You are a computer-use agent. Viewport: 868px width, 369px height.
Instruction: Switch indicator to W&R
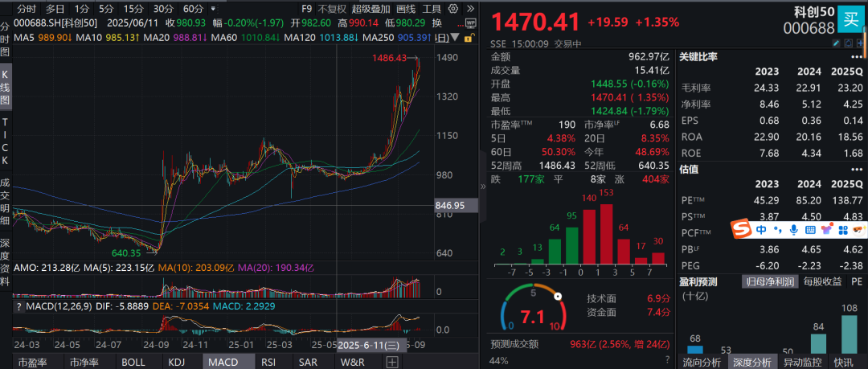[x=353, y=363]
